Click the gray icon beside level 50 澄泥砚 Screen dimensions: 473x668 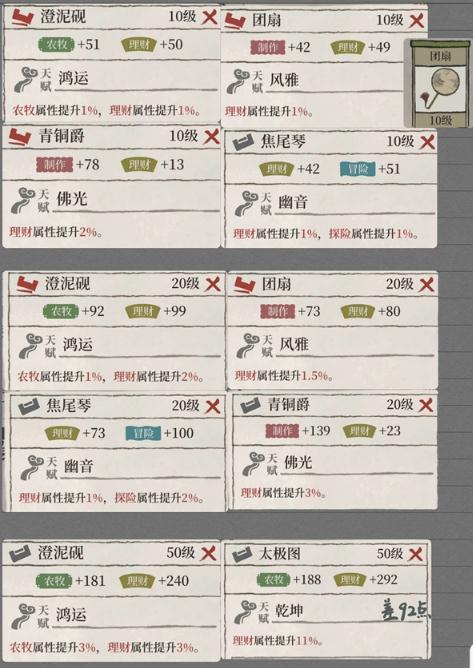(x=20, y=553)
